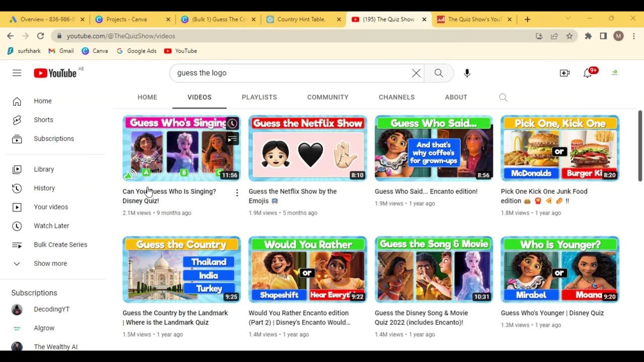Go back in the browser
644x362 pixels.
(10, 36)
